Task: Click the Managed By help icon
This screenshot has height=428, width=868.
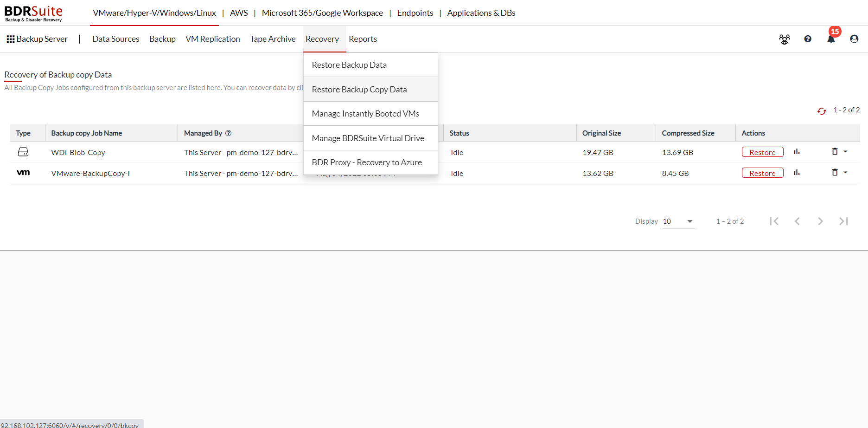Action: (x=228, y=133)
